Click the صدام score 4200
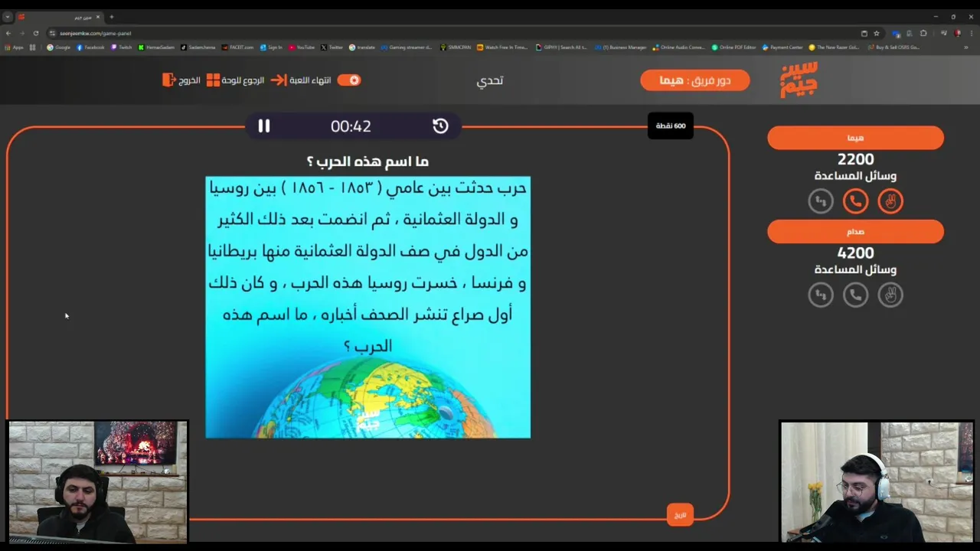 coord(855,253)
